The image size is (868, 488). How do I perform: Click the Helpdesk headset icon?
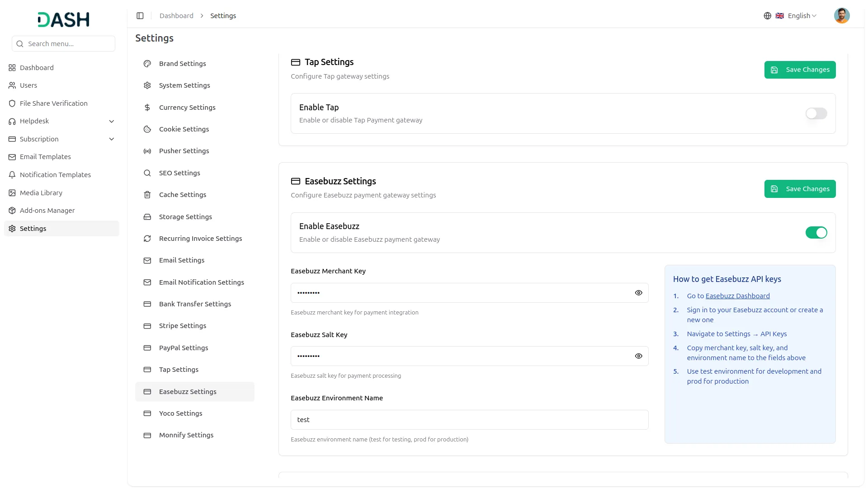(12, 121)
